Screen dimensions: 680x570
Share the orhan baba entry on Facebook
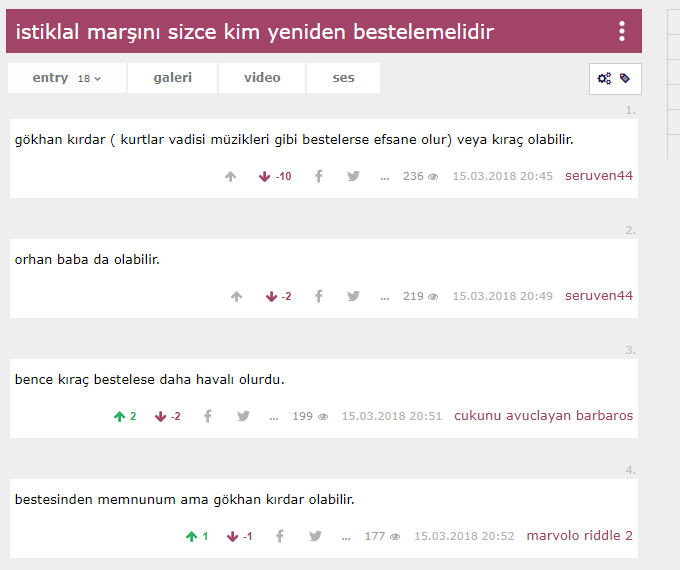318,296
